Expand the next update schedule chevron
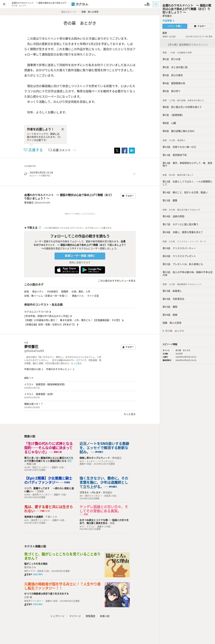 point(134,174)
